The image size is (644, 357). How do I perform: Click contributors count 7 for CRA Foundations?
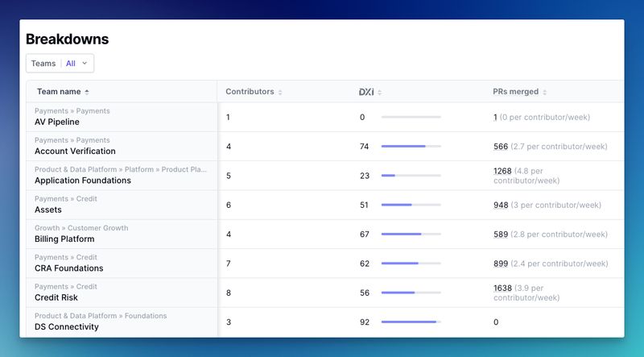point(229,264)
